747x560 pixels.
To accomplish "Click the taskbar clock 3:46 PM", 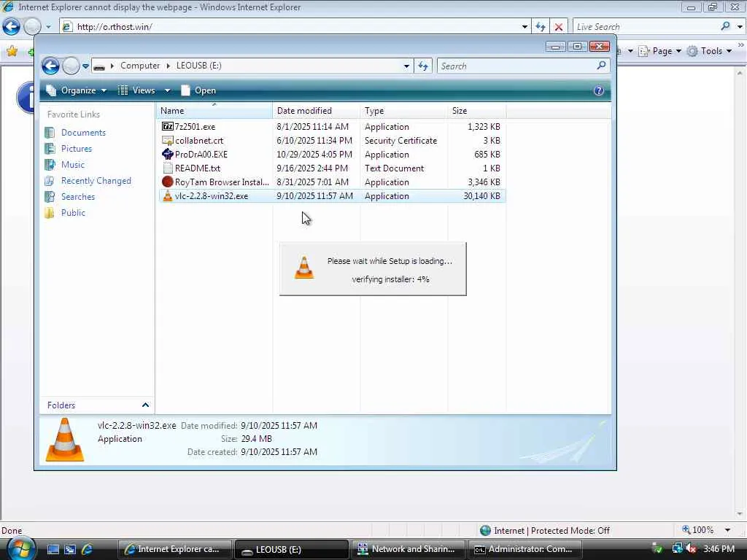I will click(x=719, y=549).
